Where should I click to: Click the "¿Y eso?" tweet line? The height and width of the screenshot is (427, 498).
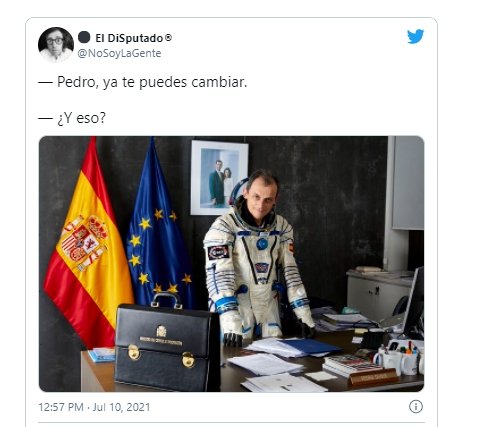pyautogui.click(x=81, y=118)
